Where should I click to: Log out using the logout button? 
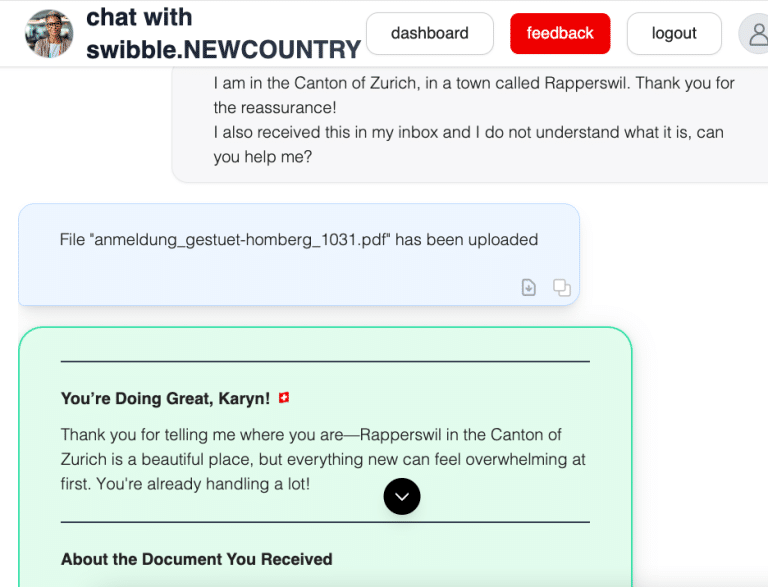[x=673, y=33]
